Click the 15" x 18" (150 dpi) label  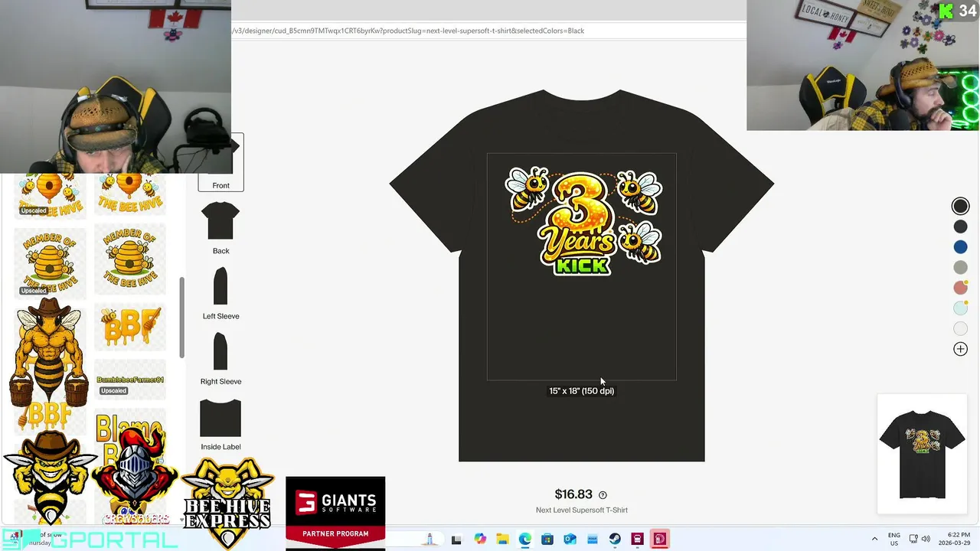(581, 391)
